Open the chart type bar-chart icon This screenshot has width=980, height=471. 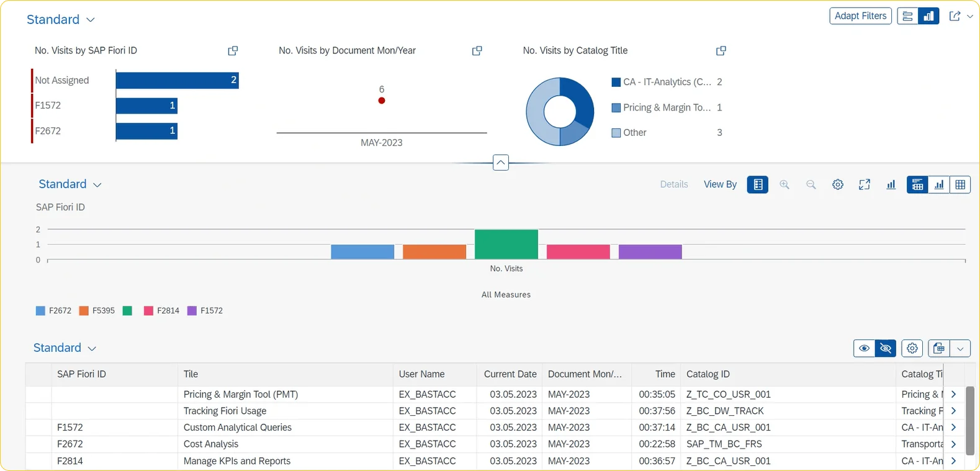891,184
